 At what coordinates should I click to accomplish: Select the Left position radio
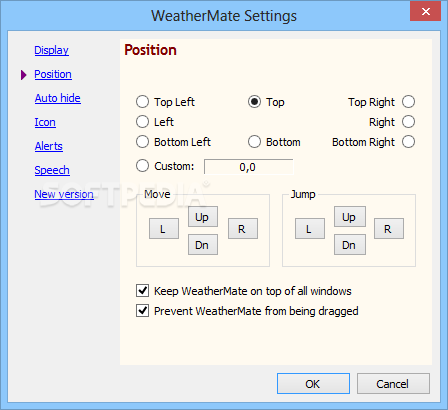(142, 122)
